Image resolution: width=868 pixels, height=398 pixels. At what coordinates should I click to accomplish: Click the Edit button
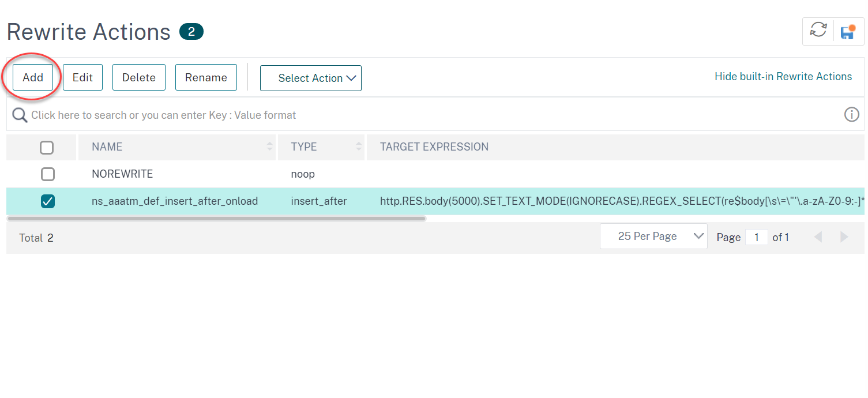coord(82,77)
